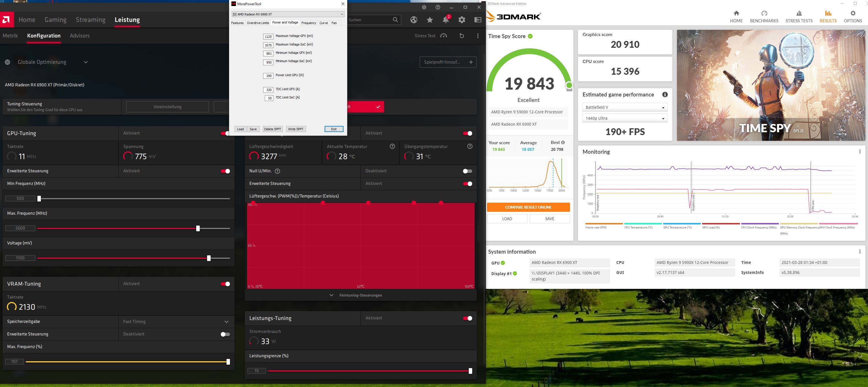Open 3DMark OPTIONS gear
Image resolution: width=868 pixels, height=387 pixels.
pyautogui.click(x=853, y=13)
